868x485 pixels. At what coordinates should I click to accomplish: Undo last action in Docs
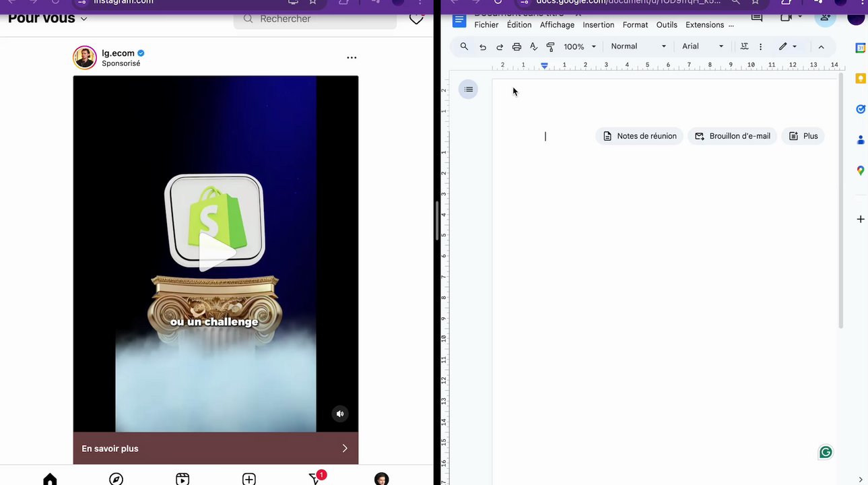click(483, 46)
